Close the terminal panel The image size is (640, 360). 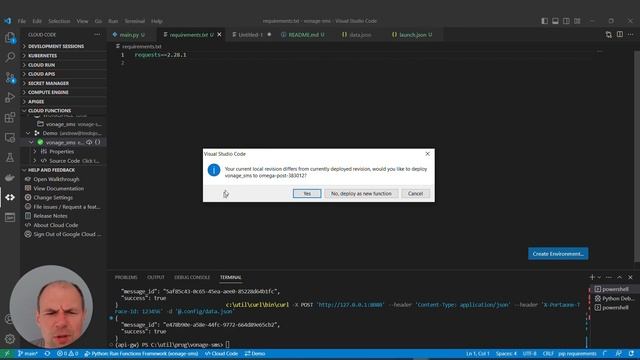[x=631, y=277]
